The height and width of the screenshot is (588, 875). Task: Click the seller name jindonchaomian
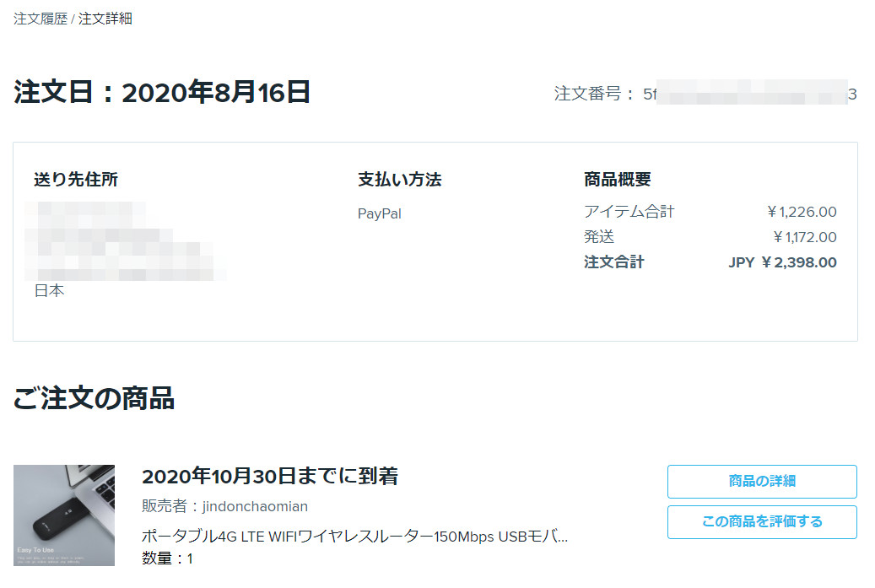click(x=255, y=506)
